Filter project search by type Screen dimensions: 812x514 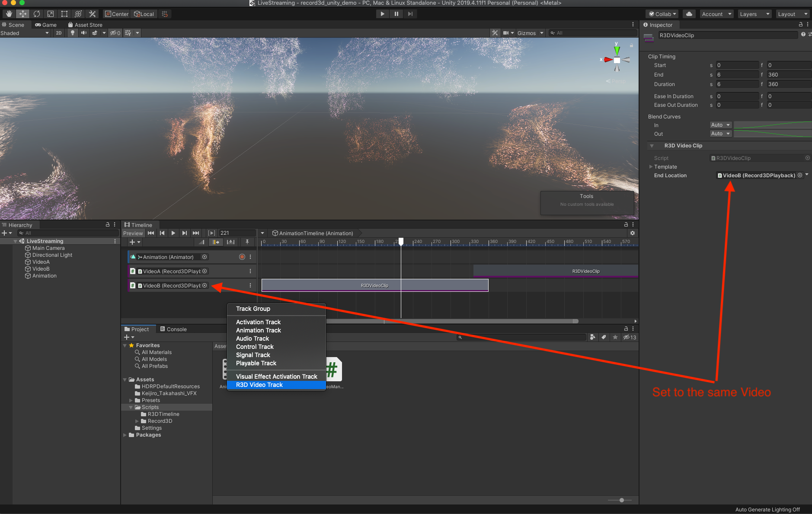593,337
